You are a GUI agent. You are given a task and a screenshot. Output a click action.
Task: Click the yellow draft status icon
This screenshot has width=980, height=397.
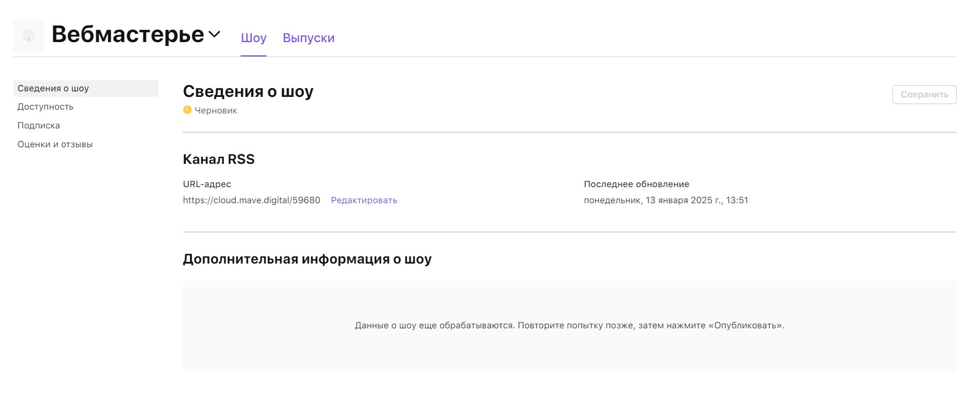tap(187, 110)
